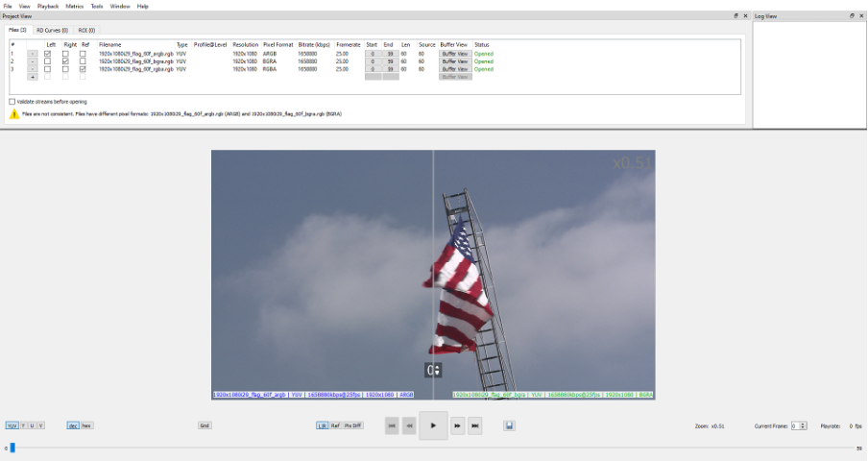Show only the V plane
Image resolution: width=868 pixels, height=461 pixels.
coord(41,425)
